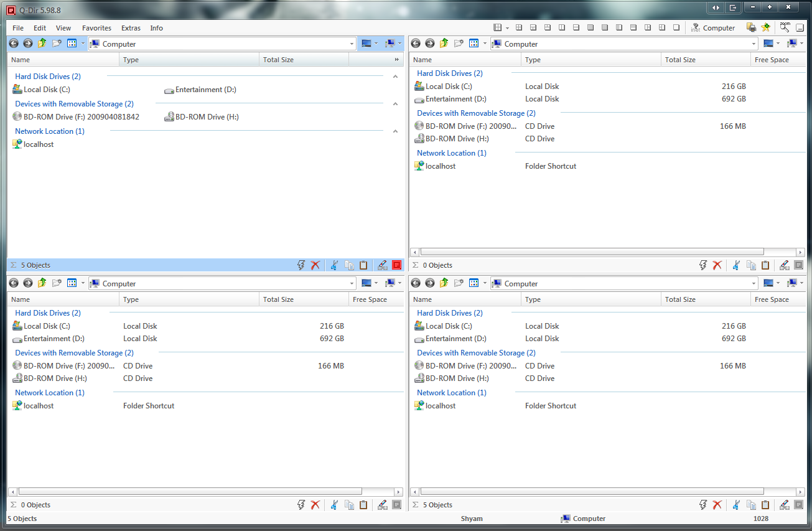This screenshot has width=812, height=531.
Task: Select Entertainment (D:) in top-right pane
Action: point(450,99)
